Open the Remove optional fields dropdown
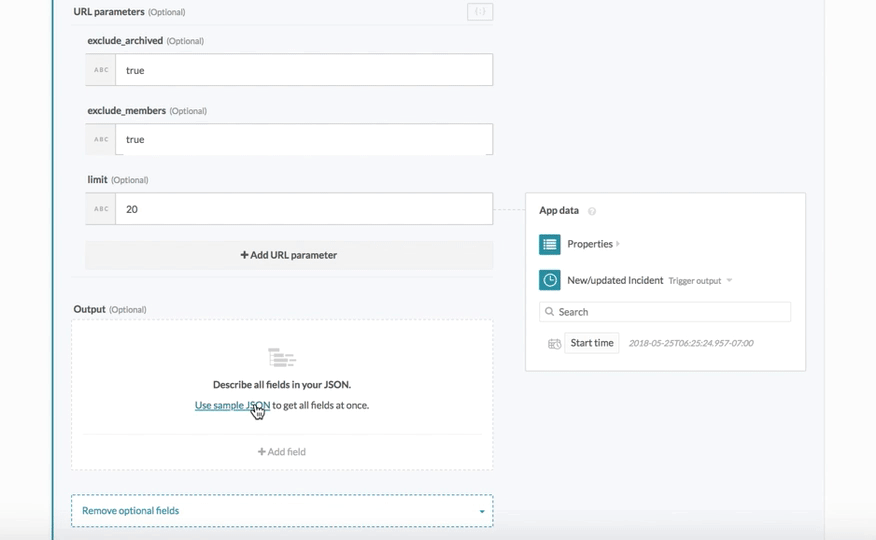Image resolution: width=876 pixels, height=540 pixels. 282,510
